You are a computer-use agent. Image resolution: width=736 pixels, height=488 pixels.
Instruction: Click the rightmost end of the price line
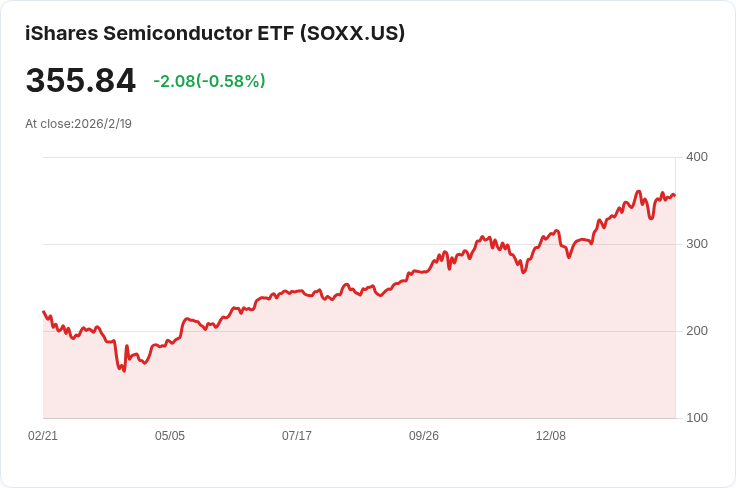click(x=675, y=196)
